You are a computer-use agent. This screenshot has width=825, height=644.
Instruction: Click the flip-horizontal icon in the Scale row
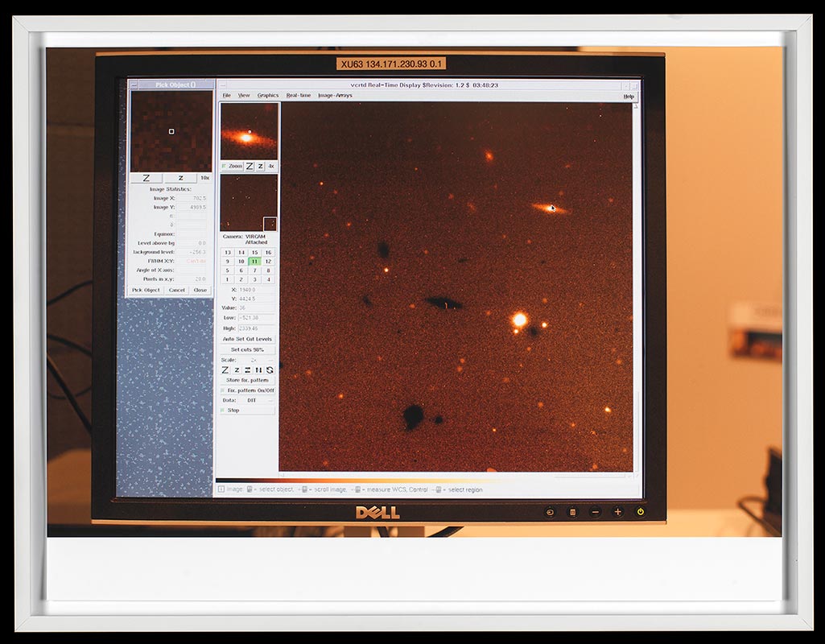247,369
